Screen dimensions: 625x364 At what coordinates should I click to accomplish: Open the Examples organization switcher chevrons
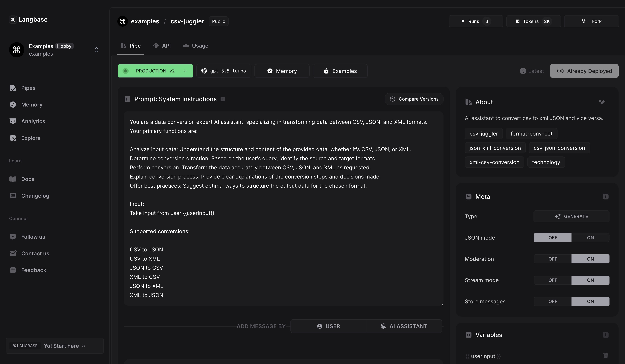tap(97, 50)
